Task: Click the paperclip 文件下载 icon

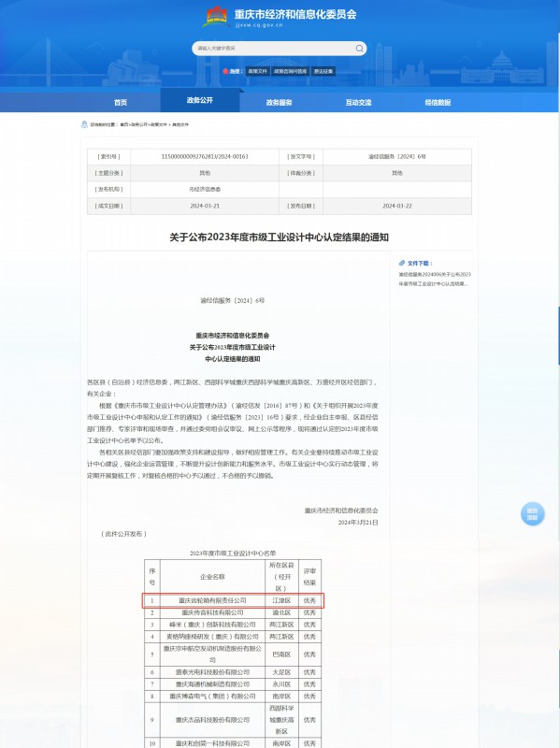Action: (x=402, y=263)
